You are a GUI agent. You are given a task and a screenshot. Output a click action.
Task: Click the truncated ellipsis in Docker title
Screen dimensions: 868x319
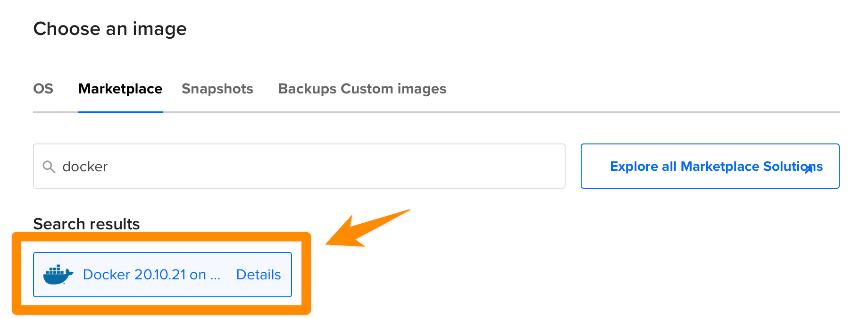click(216, 276)
